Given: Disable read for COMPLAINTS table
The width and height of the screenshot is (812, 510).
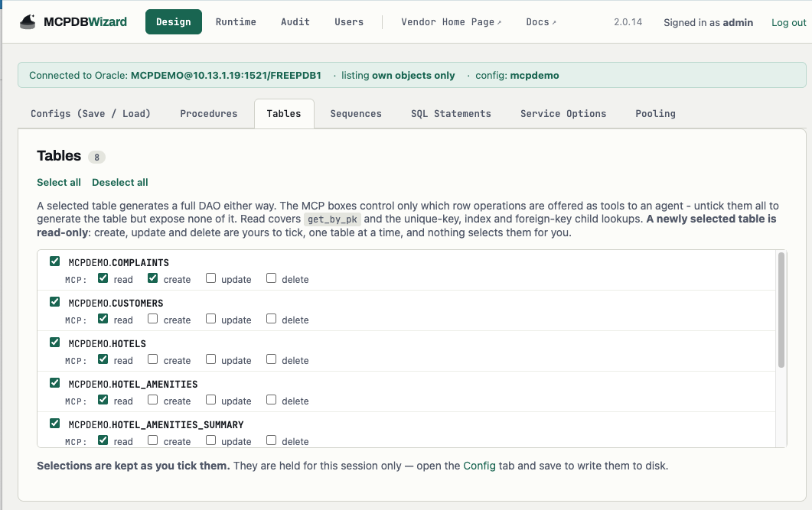Looking at the screenshot, I should 103,278.
